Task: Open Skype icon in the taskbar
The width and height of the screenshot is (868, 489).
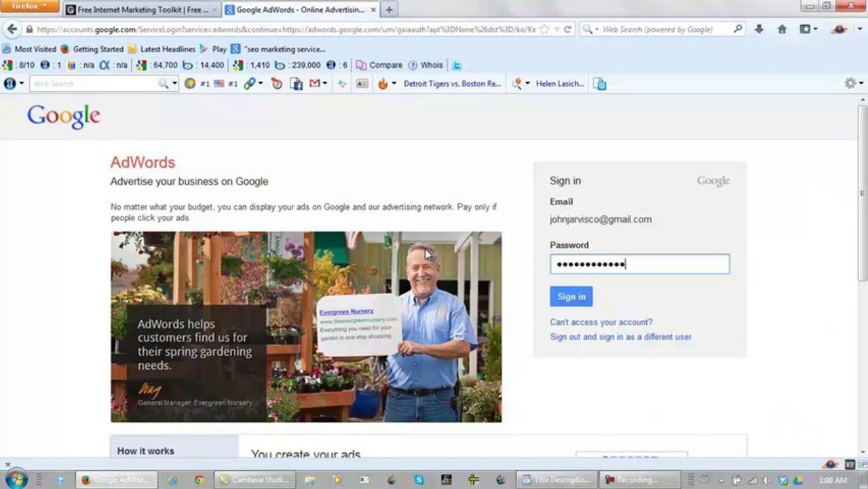Action: [419, 479]
